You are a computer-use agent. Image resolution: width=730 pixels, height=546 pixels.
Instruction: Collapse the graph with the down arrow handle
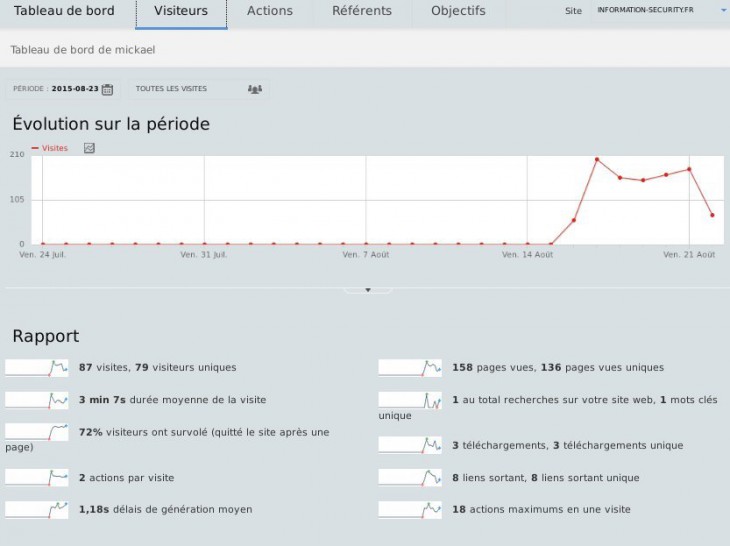tap(368, 290)
